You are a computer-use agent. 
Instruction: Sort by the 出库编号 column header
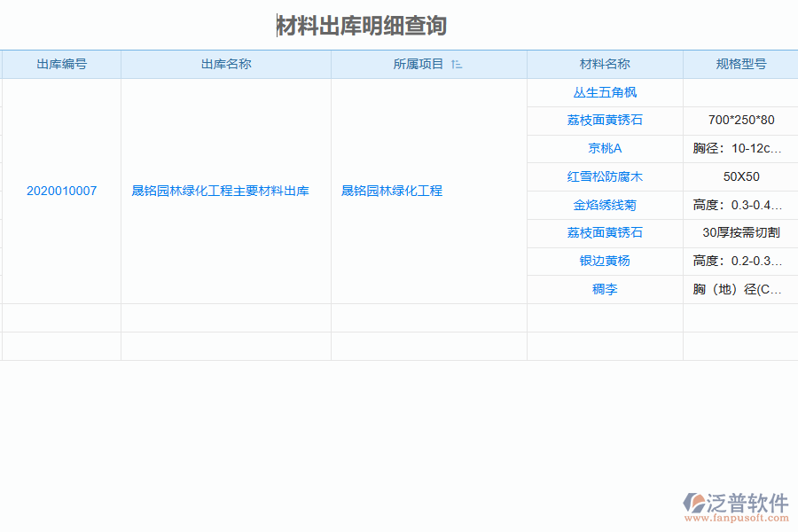tap(60, 64)
